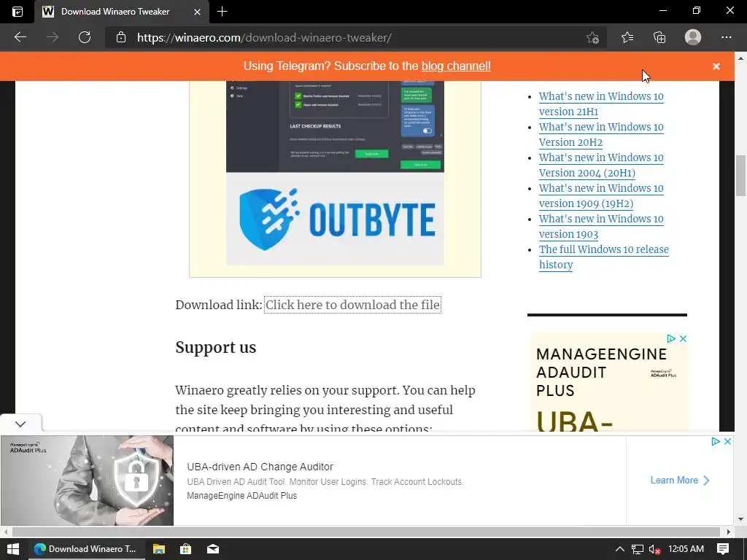Collapse the bottom ad with the chevron
The height and width of the screenshot is (560, 747).
[x=20, y=424]
